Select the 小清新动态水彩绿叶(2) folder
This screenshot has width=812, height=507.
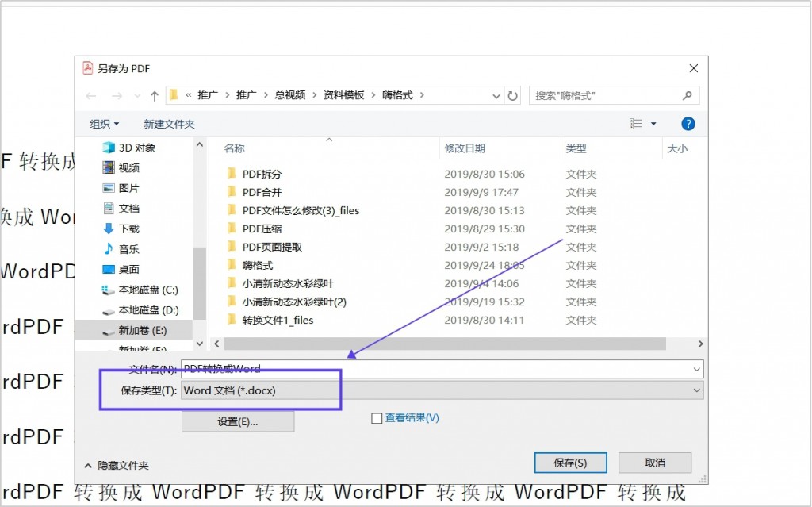tap(286, 302)
